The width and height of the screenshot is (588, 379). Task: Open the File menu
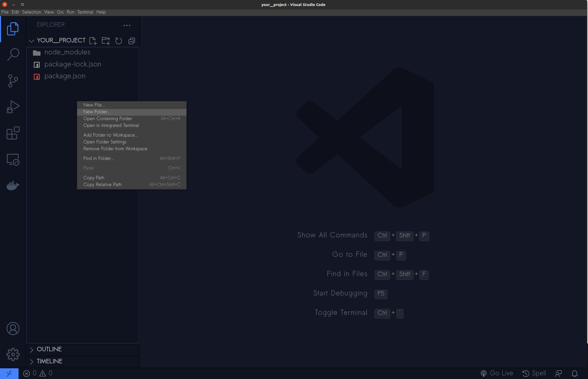pyautogui.click(x=5, y=12)
